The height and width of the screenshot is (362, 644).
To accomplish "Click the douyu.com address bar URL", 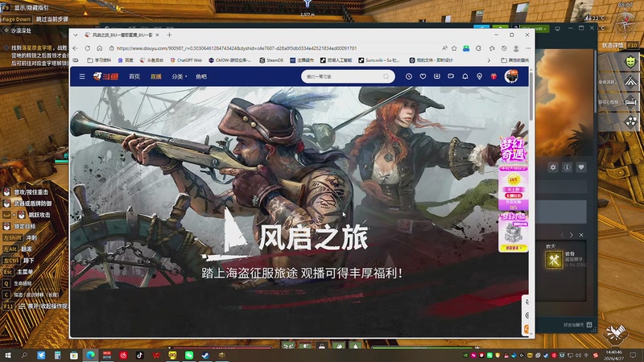I will [237, 48].
